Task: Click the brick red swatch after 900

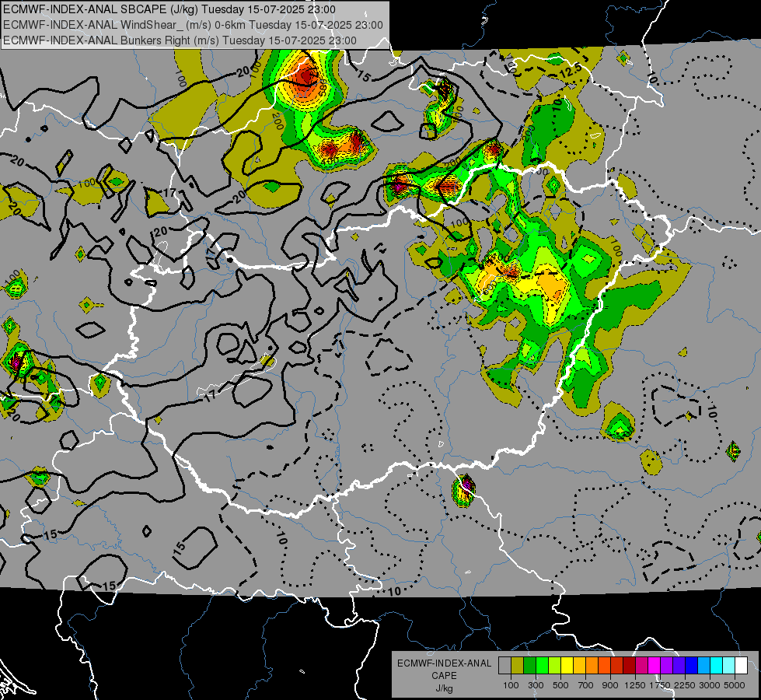Action: (x=617, y=666)
